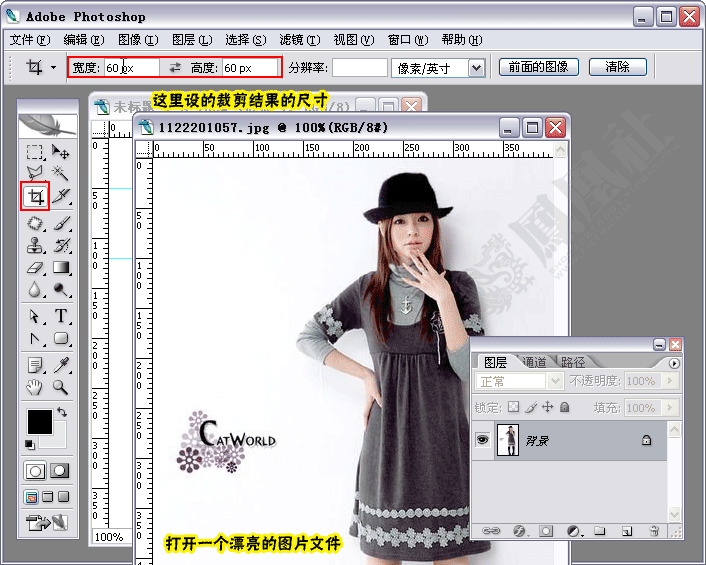Screen dimensions: 706x565
Task: Switch to Standard Screen mode
Action: click(x=32, y=497)
